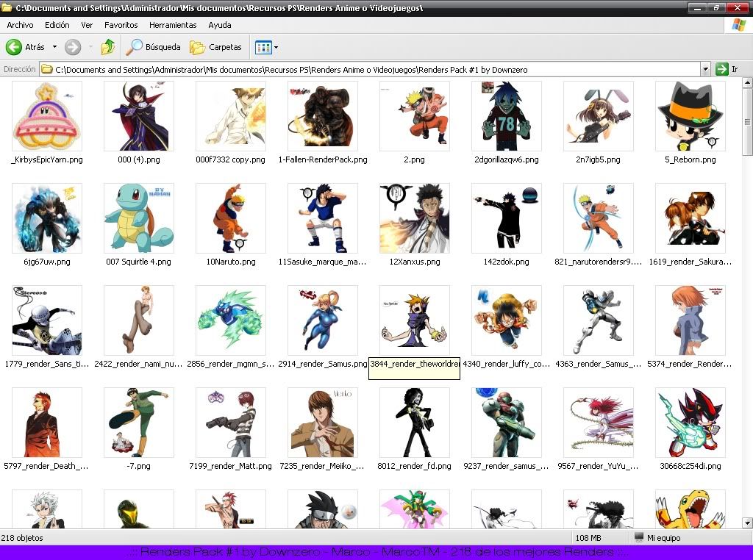Select the 4363_render_Samus thumbnail
This screenshot has width=753, height=560.
click(599, 320)
